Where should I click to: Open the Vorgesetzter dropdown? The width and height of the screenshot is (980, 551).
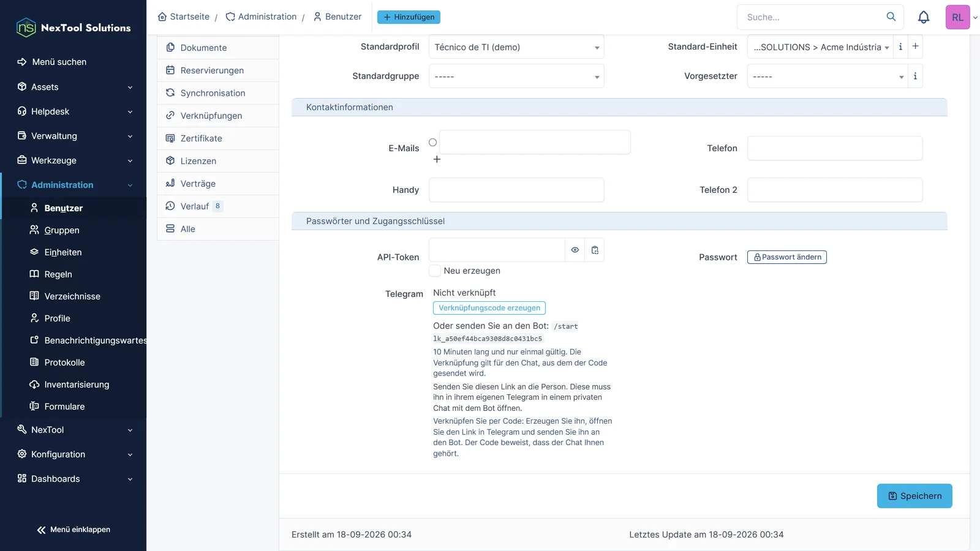(x=827, y=76)
